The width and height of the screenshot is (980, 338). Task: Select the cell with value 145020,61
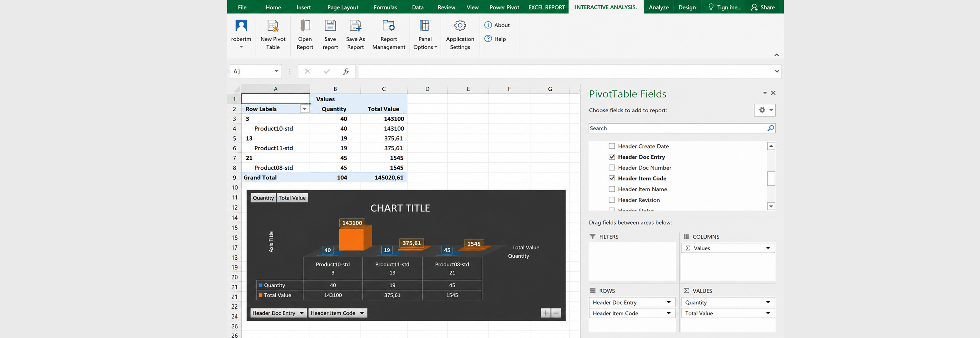point(384,178)
